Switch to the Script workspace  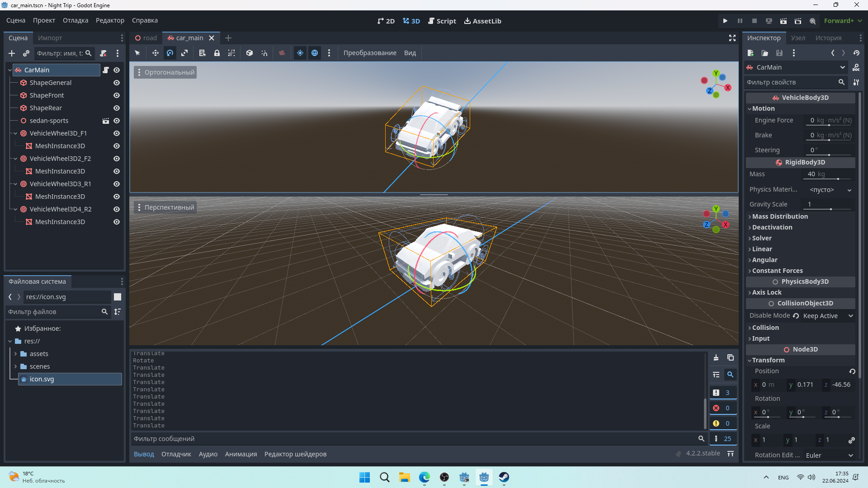pos(442,21)
